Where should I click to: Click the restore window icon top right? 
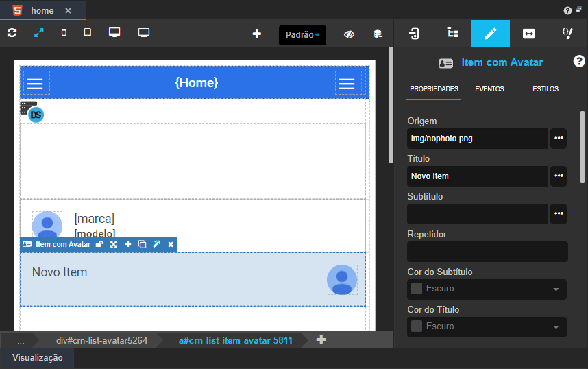tap(579, 10)
